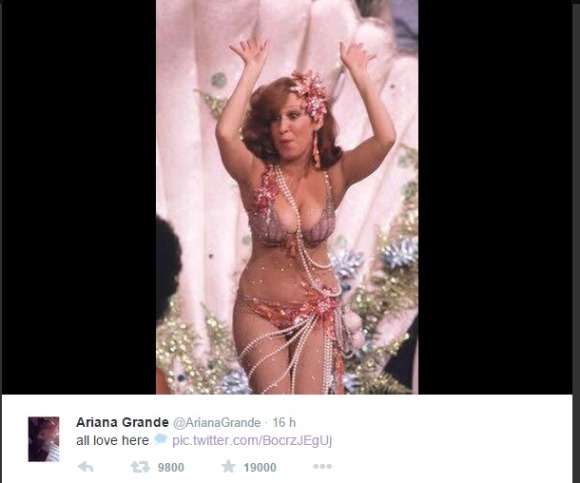Click black area right of photo
This screenshot has height=483, width=580.
495,197
